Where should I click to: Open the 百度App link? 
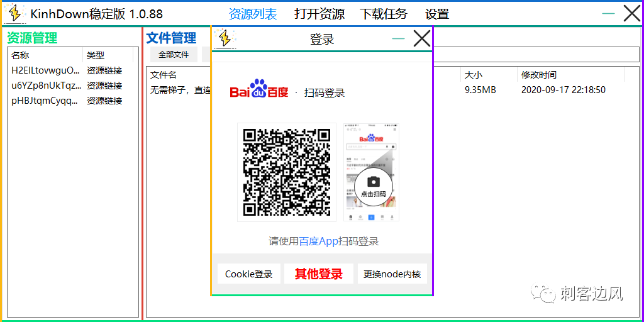pos(318,241)
